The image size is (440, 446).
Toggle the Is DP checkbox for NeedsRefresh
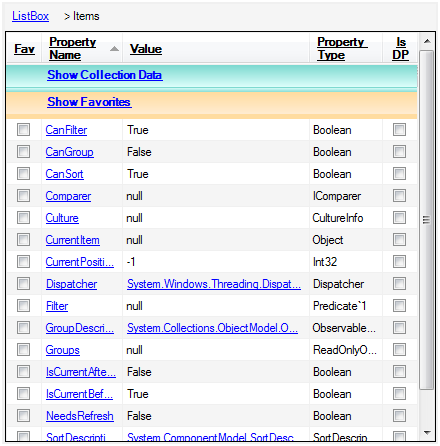[x=399, y=416]
